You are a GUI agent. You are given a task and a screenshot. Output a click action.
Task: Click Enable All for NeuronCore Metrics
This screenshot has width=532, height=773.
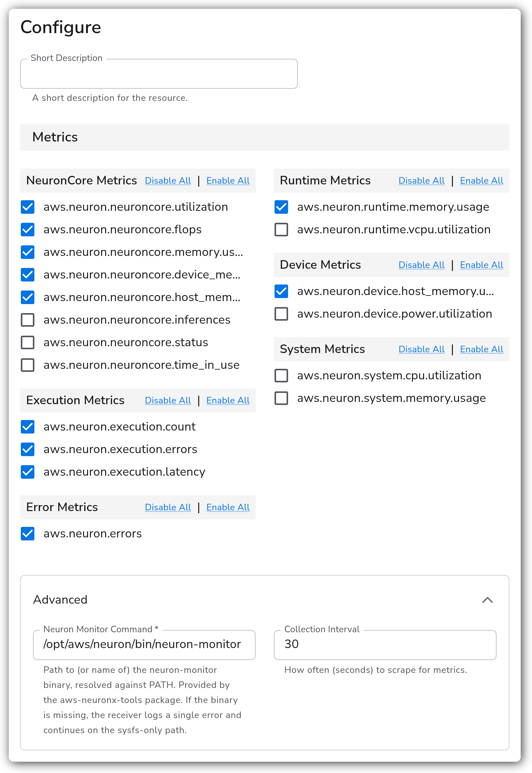[x=228, y=181]
